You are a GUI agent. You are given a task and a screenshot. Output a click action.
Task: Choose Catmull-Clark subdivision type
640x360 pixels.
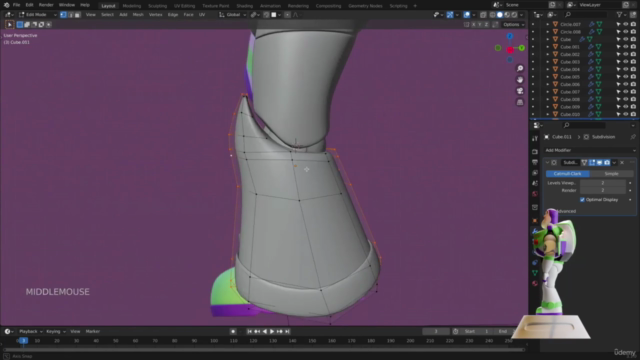[568, 173]
